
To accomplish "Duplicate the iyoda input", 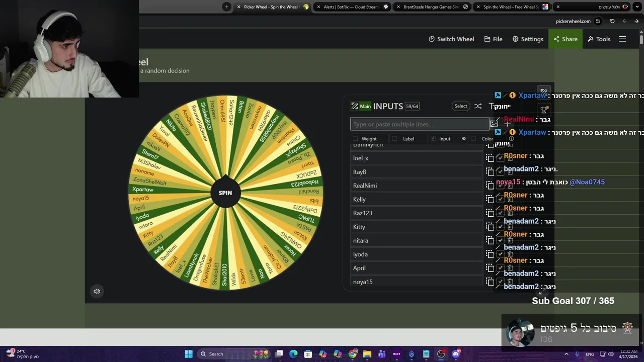I will [x=490, y=254].
